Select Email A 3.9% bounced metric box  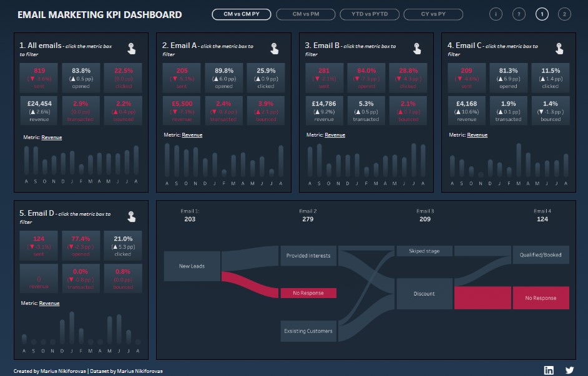[x=266, y=111]
